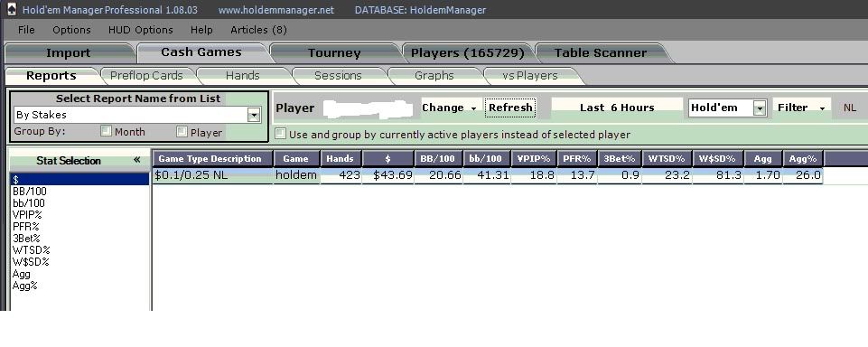Toggle the Month group-by checkbox

pos(106,131)
